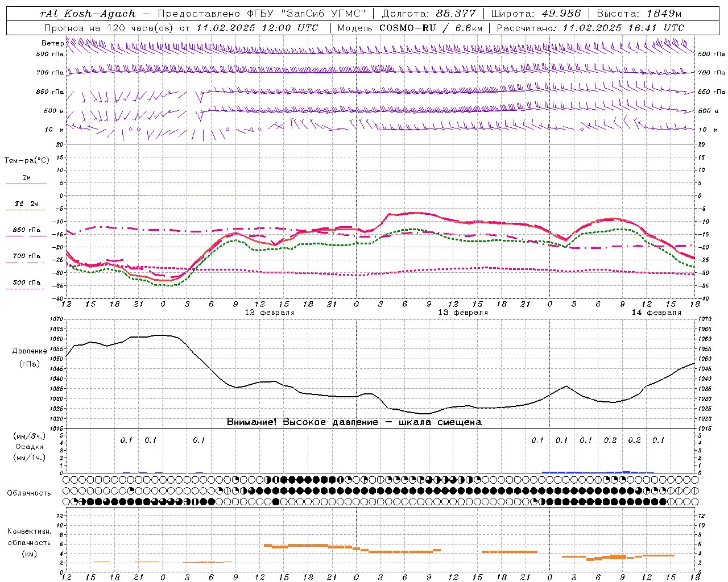Click the (гПа) unit label under Давление

(x=30, y=364)
